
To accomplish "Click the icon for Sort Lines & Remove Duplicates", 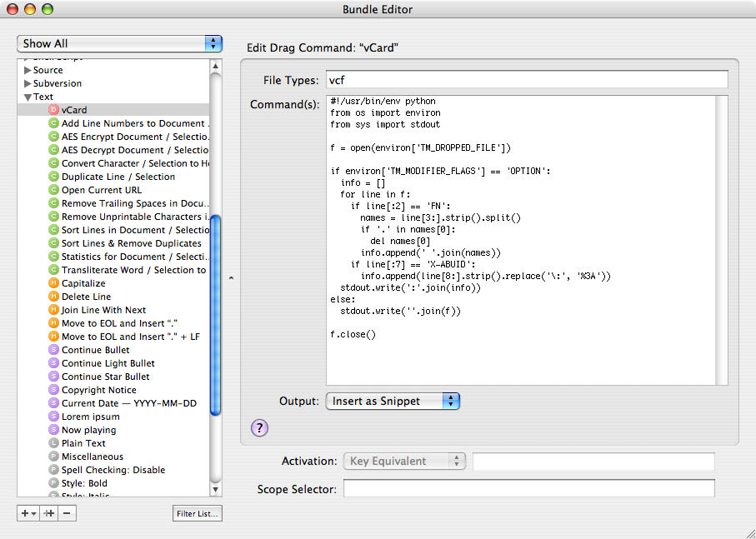I will 53,243.
